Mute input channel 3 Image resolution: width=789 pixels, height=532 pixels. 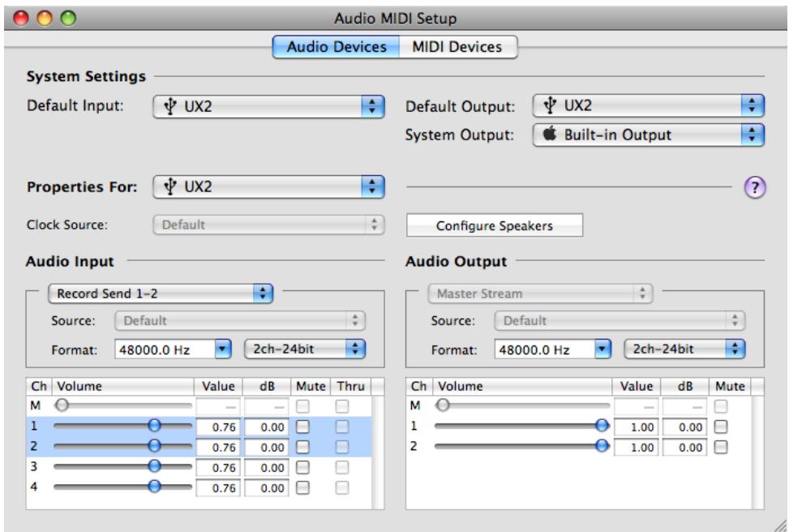click(x=302, y=468)
